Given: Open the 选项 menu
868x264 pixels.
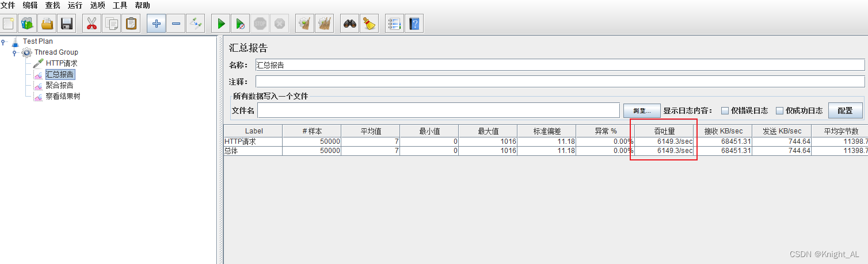Looking at the screenshot, I should [x=97, y=5].
